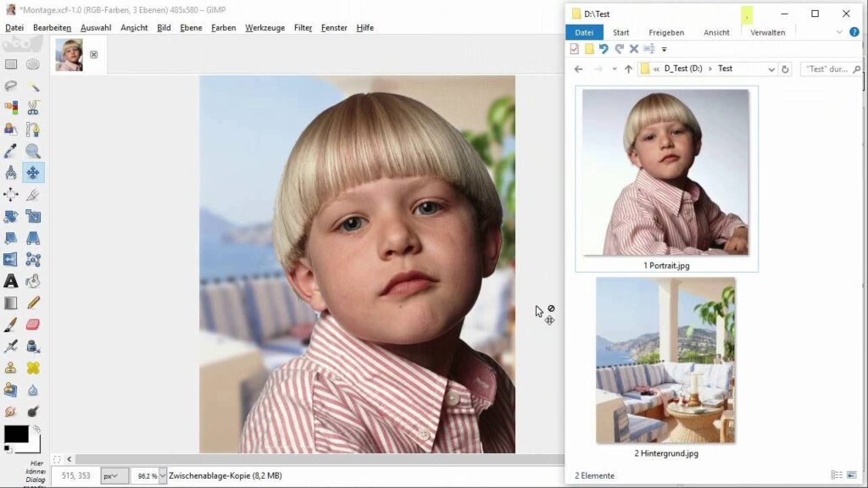Select the 2 Hintergrund.jpg thumbnail
The height and width of the screenshot is (488, 868).
(x=665, y=360)
